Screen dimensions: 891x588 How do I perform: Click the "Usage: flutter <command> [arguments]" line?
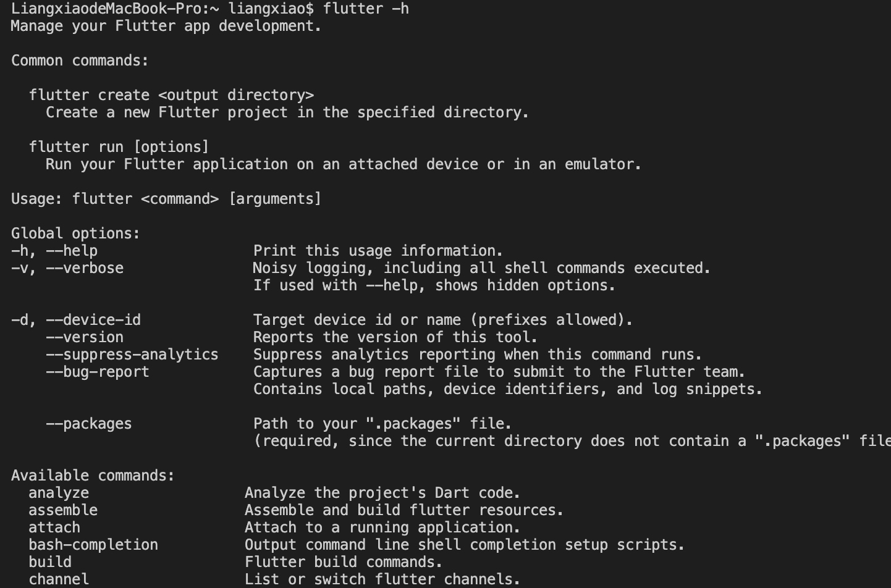click(166, 199)
